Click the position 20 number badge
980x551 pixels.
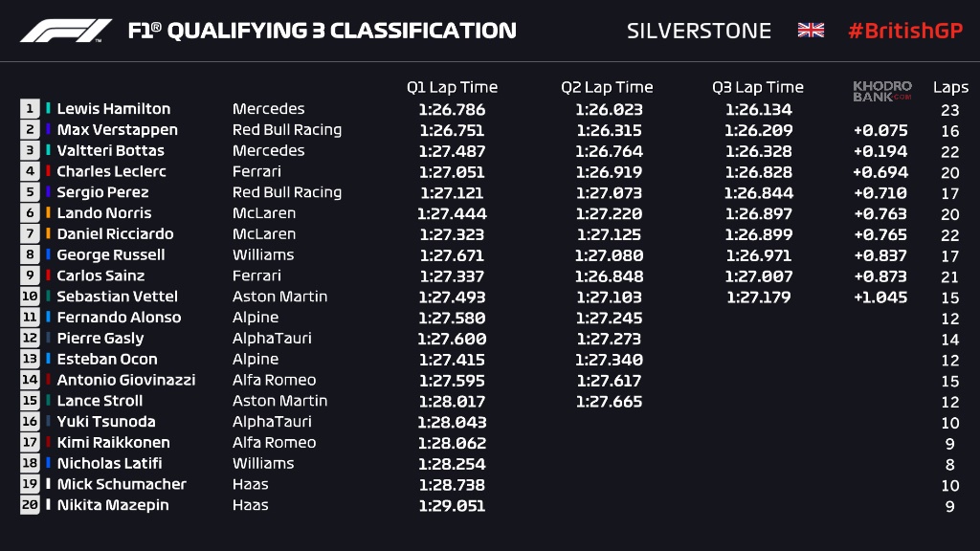pos(30,505)
